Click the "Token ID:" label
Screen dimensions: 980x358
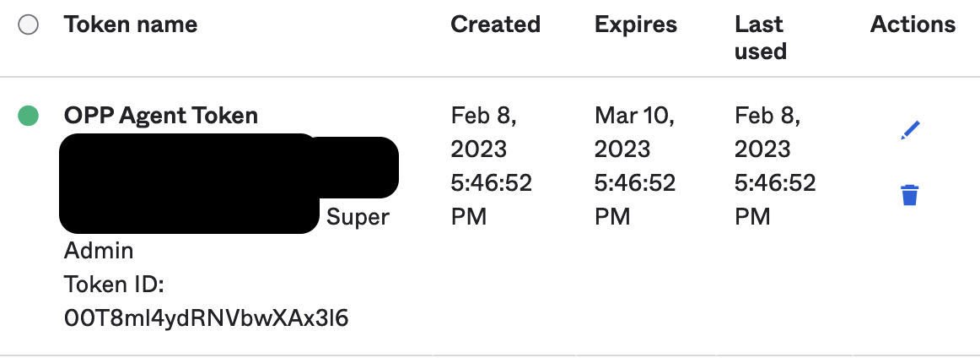(114, 285)
